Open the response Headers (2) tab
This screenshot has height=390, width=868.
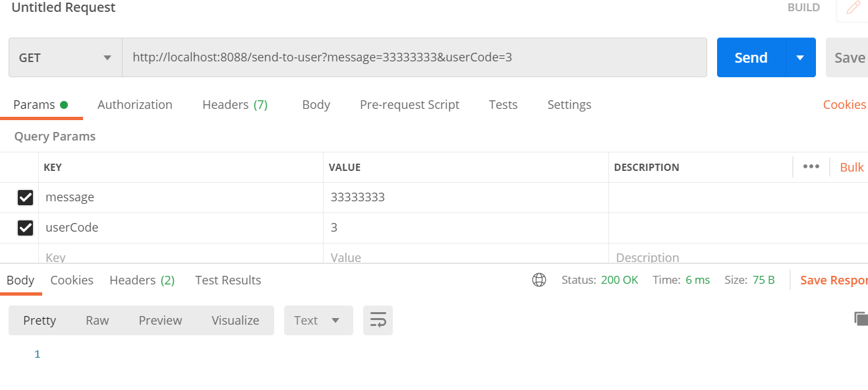(142, 280)
